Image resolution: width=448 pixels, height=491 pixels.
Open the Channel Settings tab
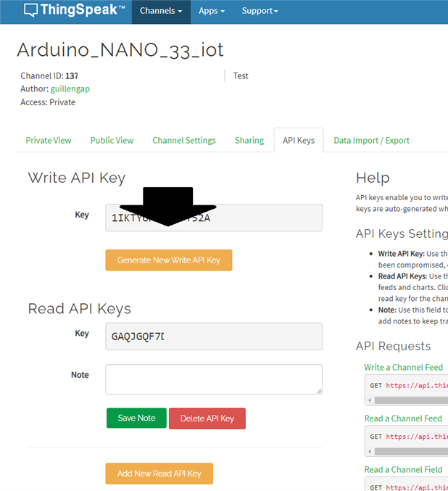coord(184,140)
